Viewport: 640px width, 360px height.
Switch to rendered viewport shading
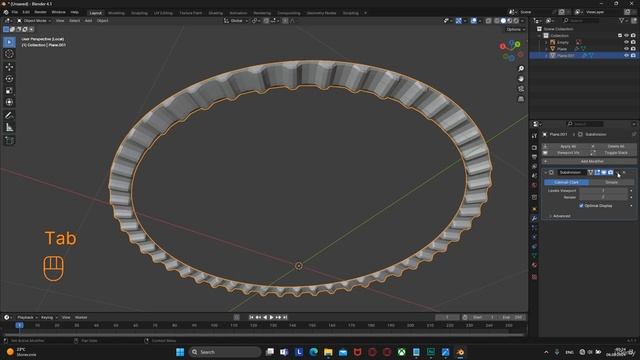tap(516, 20)
